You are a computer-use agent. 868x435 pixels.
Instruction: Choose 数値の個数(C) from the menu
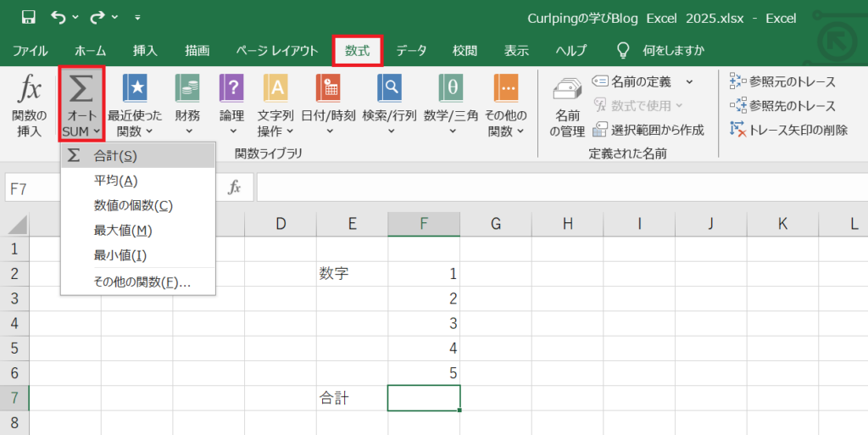click(x=138, y=205)
